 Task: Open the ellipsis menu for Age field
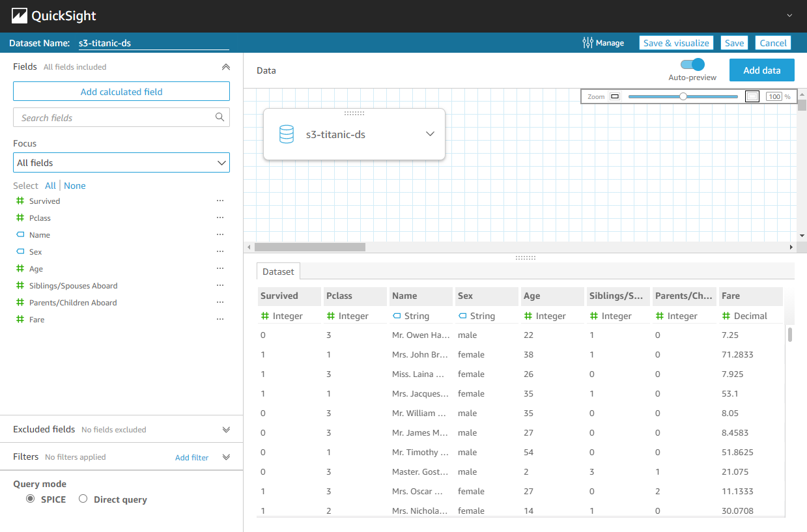pos(220,269)
